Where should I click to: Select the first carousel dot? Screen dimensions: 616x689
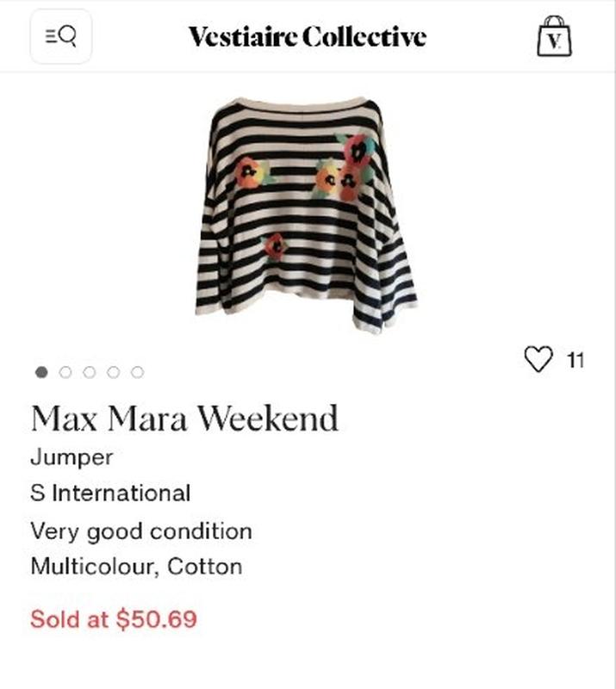tap(40, 372)
